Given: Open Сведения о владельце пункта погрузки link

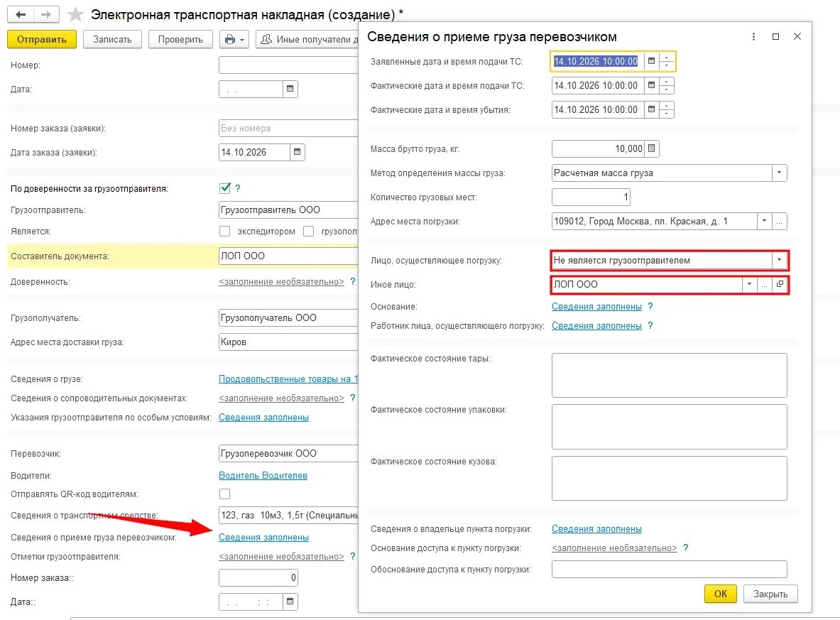Looking at the screenshot, I should click(596, 529).
